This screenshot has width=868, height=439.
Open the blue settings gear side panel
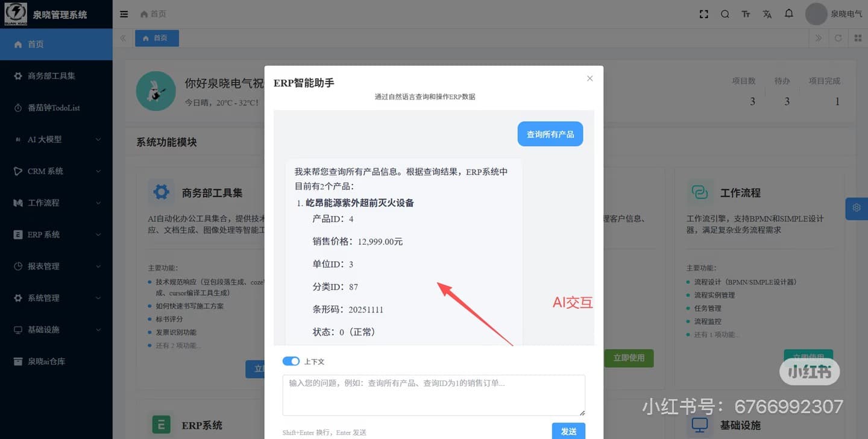pyautogui.click(x=857, y=208)
